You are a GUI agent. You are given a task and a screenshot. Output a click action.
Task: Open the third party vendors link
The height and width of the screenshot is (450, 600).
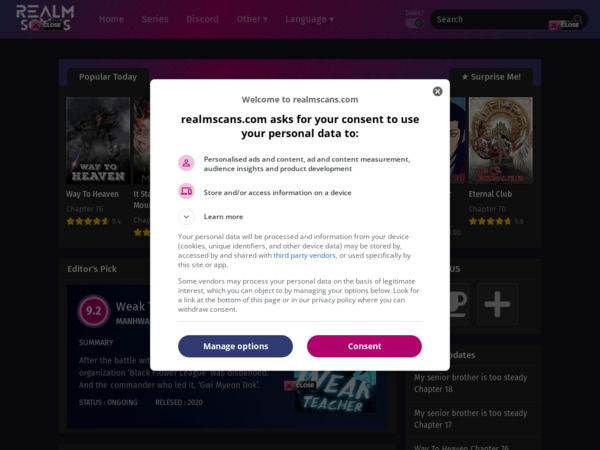coord(305,255)
